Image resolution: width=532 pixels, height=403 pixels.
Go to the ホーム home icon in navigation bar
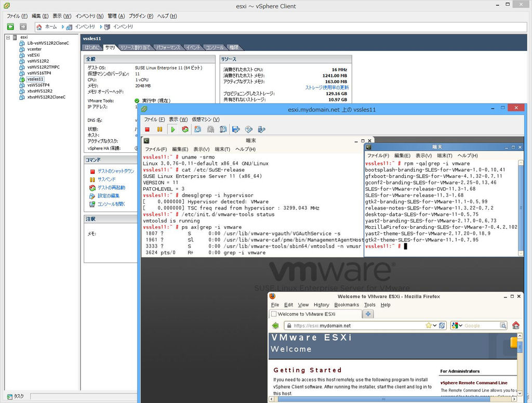coord(39,27)
